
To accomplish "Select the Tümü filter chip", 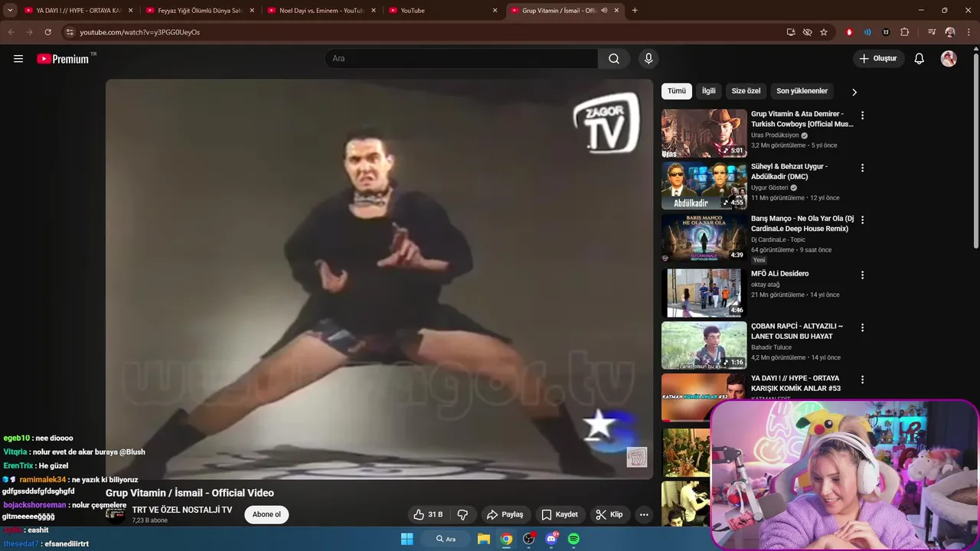I will (677, 91).
